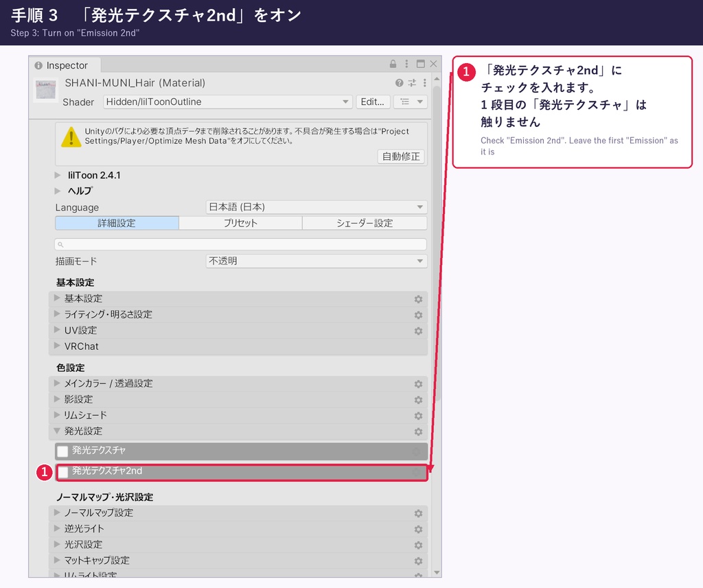Screen dimensions: 703x588
Task: Click the SHANI-MUNI_Hair material thumbnail
Action: [46, 90]
